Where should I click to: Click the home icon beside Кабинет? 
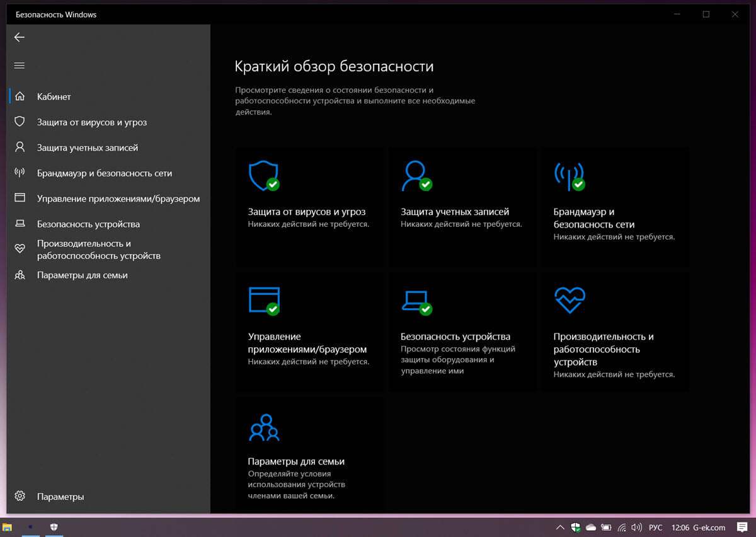tap(20, 96)
